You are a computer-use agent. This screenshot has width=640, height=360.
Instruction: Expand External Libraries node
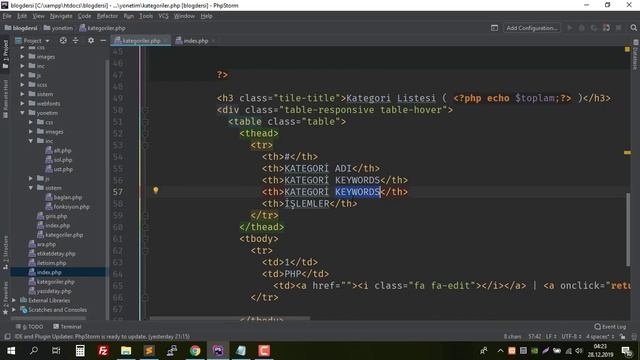(x=14, y=300)
